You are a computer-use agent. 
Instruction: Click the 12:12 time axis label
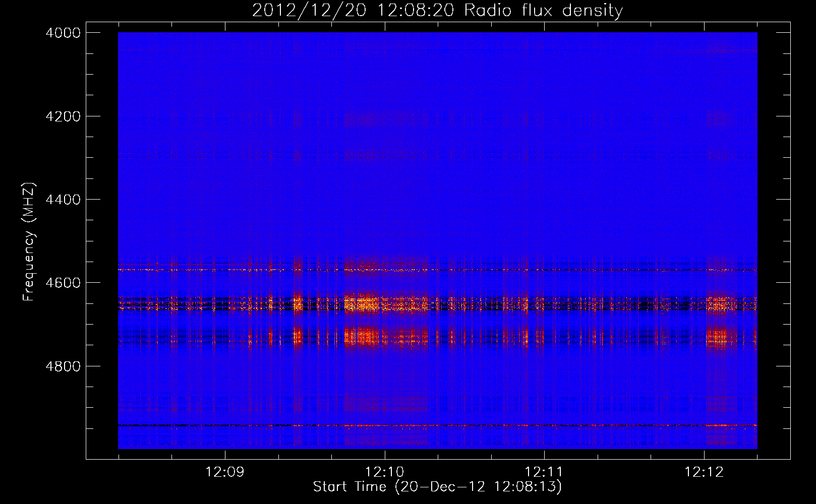pyautogui.click(x=704, y=472)
